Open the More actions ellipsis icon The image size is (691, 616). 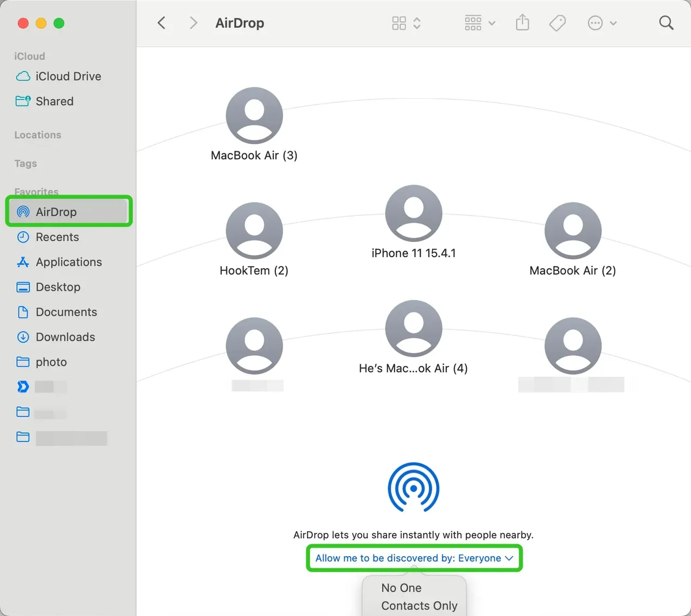[x=595, y=23]
